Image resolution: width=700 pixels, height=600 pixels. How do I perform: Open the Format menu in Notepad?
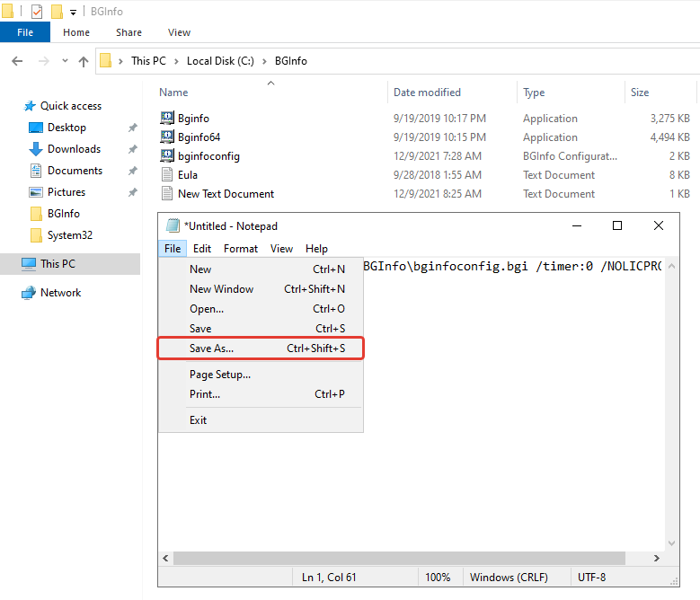(x=241, y=249)
